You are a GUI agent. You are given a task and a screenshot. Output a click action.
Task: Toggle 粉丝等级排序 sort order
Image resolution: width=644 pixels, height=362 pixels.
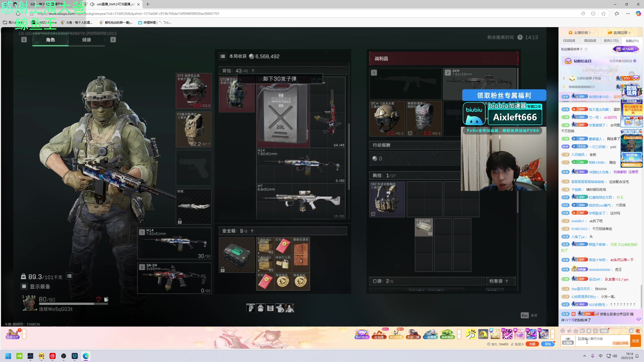572,49
